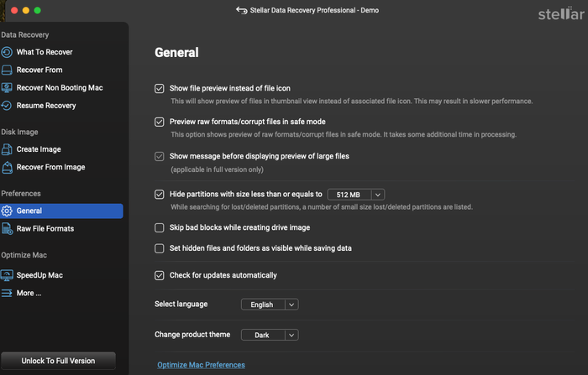Click the What To Recover circular icon
The height and width of the screenshot is (375, 588).
click(7, 52)
